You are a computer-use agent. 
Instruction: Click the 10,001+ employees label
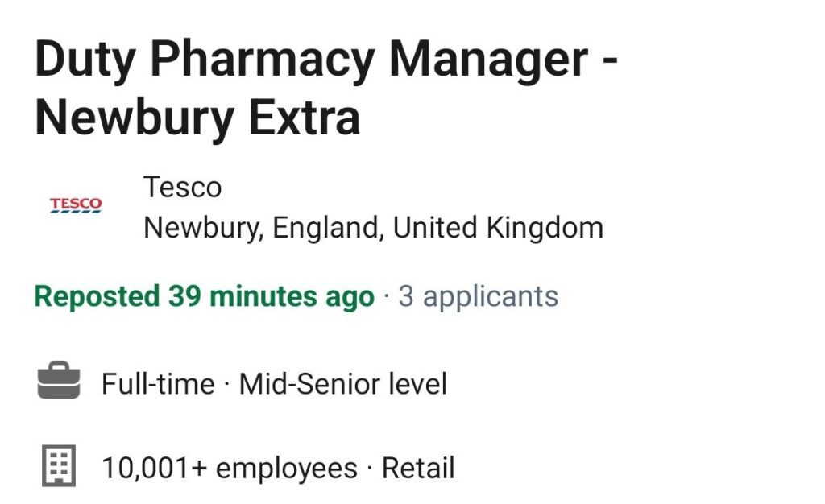(230, 468)
